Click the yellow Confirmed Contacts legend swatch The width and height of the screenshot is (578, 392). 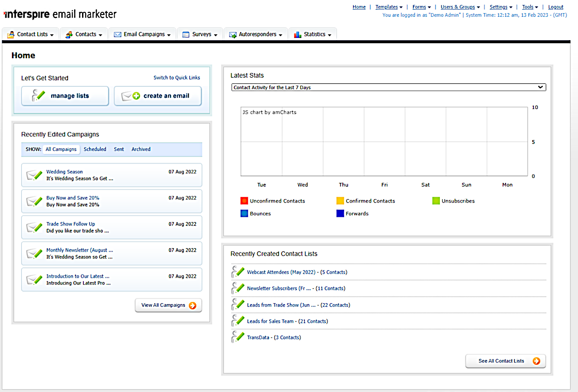[340, 201]
